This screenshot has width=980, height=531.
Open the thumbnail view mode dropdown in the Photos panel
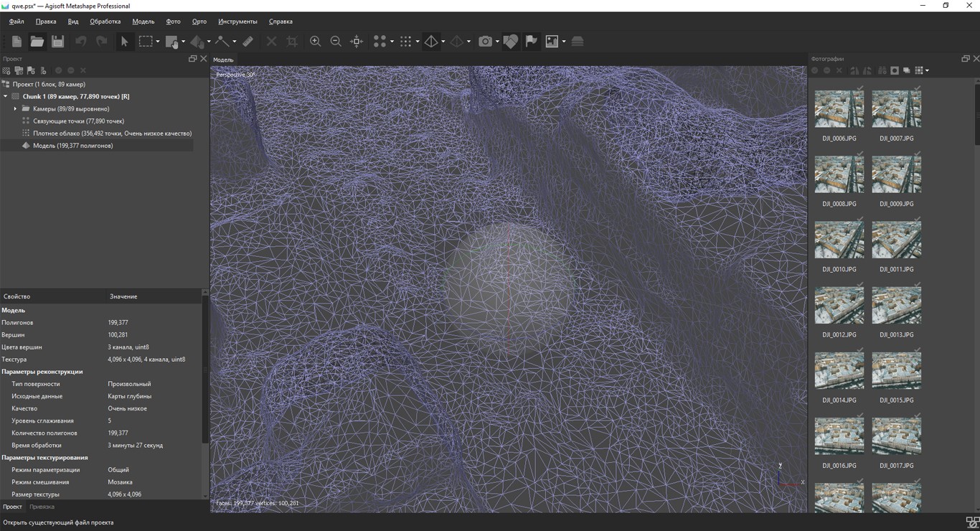(928, 70)
